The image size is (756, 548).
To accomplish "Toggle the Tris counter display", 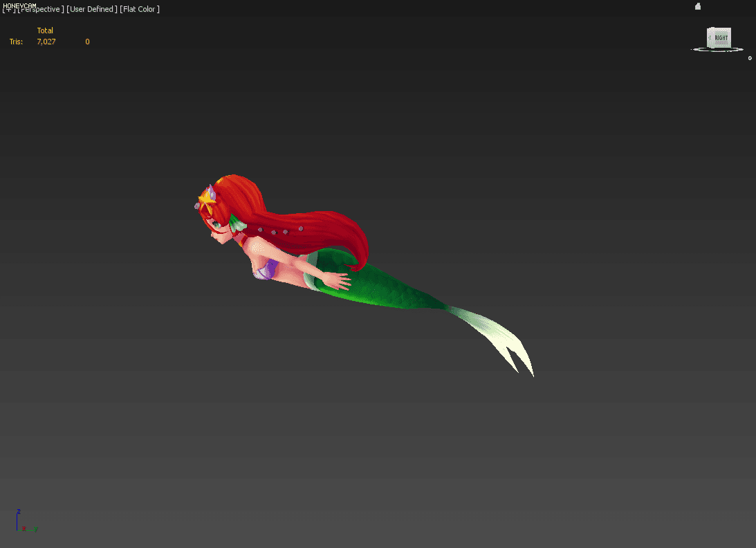I will 15,42.
